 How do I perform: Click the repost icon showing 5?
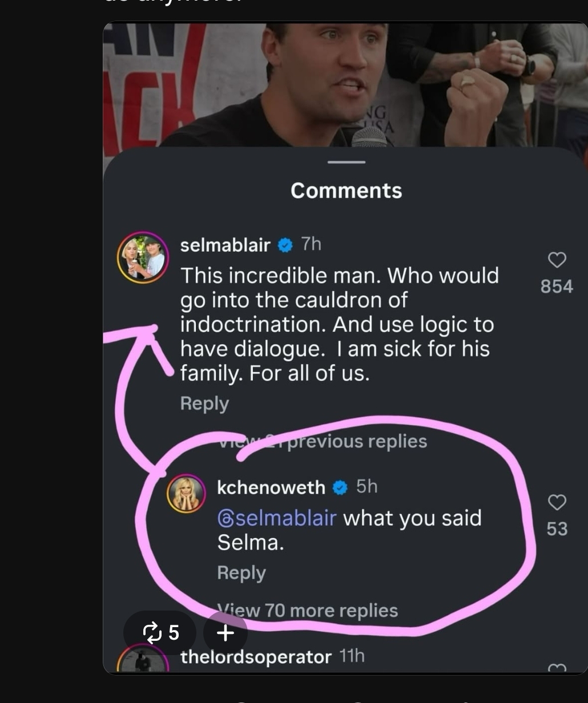[160, 632]
